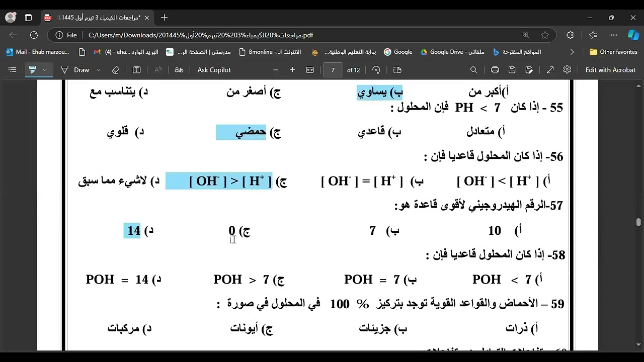Switch to the chemistry review PDF tab
644x362 pixels.
coord(97,18)
